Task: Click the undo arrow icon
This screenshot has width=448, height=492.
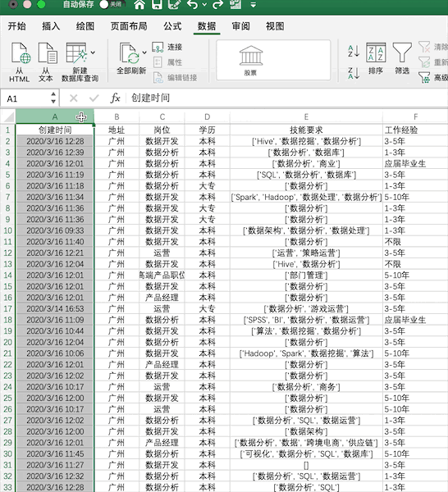Action: [192, 4]
